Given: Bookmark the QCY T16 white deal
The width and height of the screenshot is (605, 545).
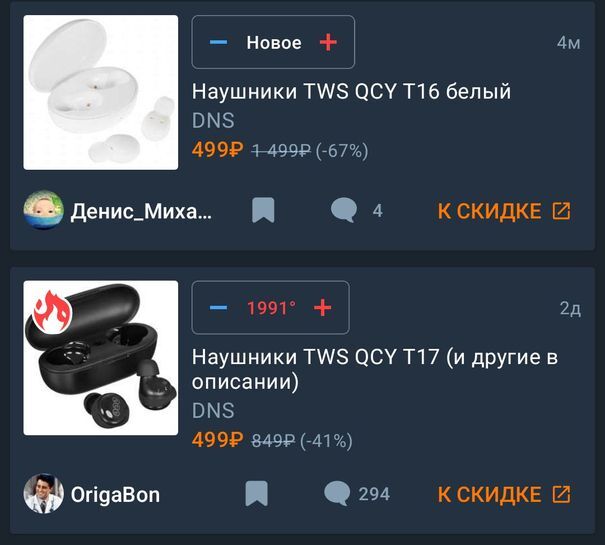Looking at the screenshot, I should [x=263, y=210].
